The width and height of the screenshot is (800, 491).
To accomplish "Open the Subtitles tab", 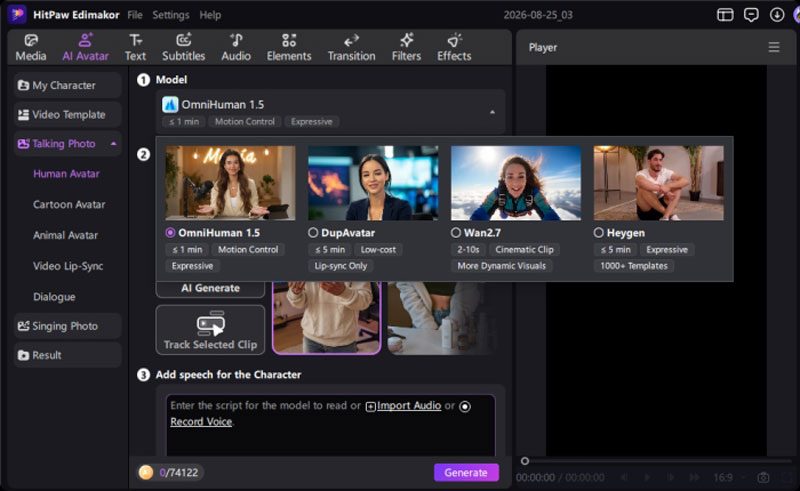I will click(x=183, y=47).
